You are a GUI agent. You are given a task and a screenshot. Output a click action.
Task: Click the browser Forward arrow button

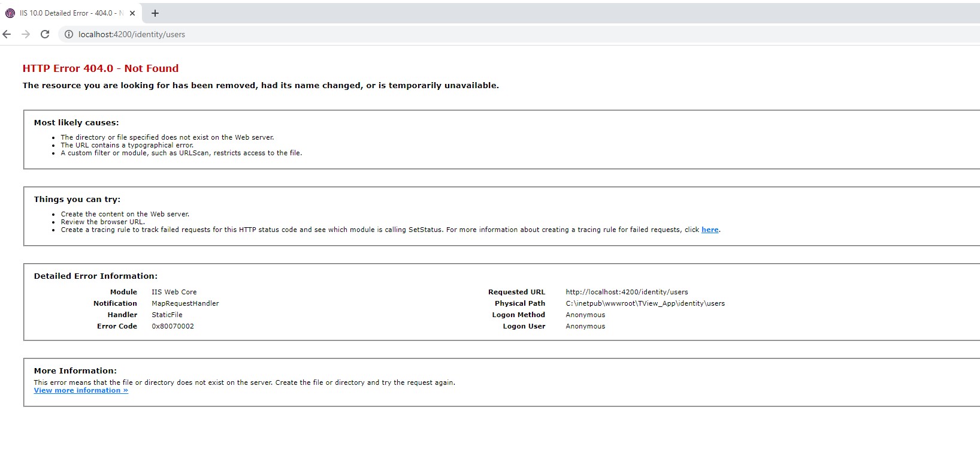[26, 34]
